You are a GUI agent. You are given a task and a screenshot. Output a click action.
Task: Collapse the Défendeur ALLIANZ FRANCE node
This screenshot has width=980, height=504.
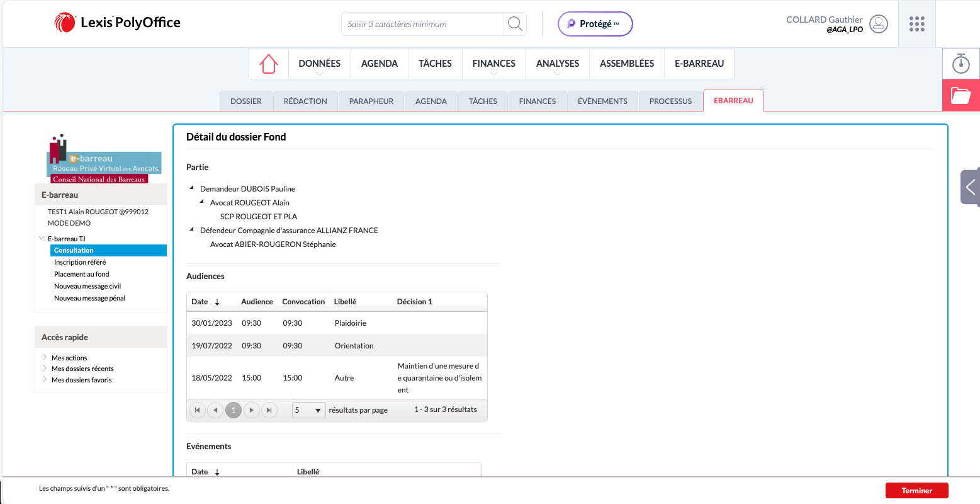[x=192, y=229]
